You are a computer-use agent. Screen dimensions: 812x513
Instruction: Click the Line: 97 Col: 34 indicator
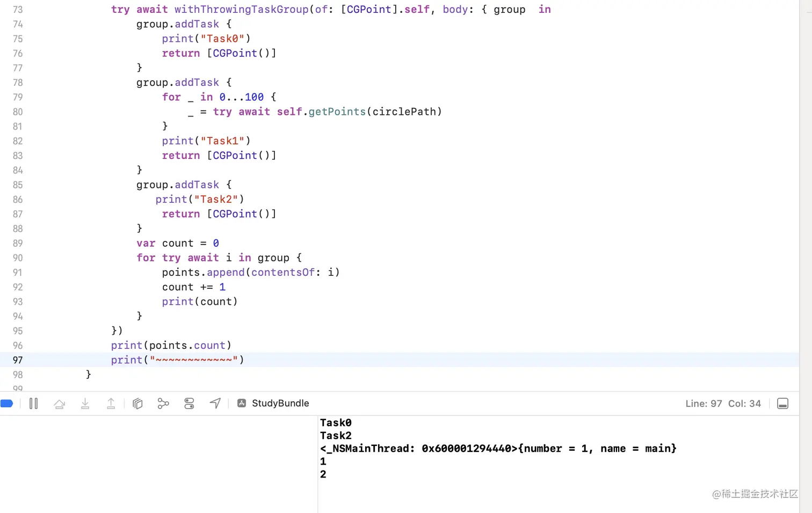(723, 404)
